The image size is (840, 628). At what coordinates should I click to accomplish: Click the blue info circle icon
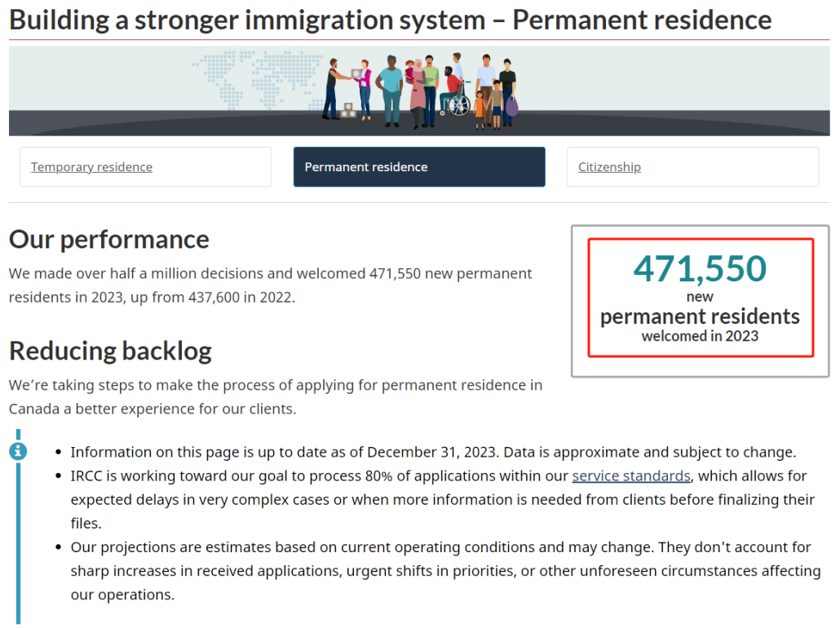click(x=18, y=451)
